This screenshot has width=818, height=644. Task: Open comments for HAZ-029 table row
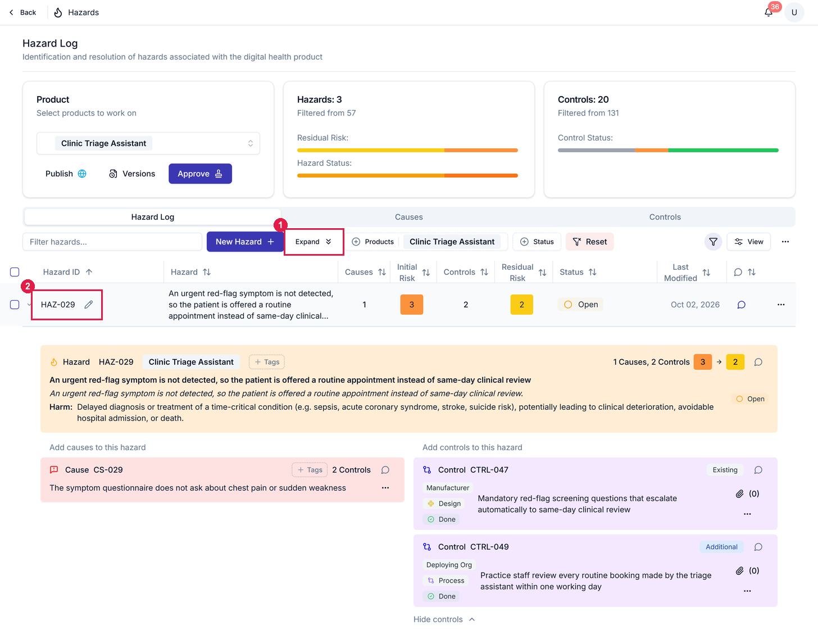[x=742, y=305]
